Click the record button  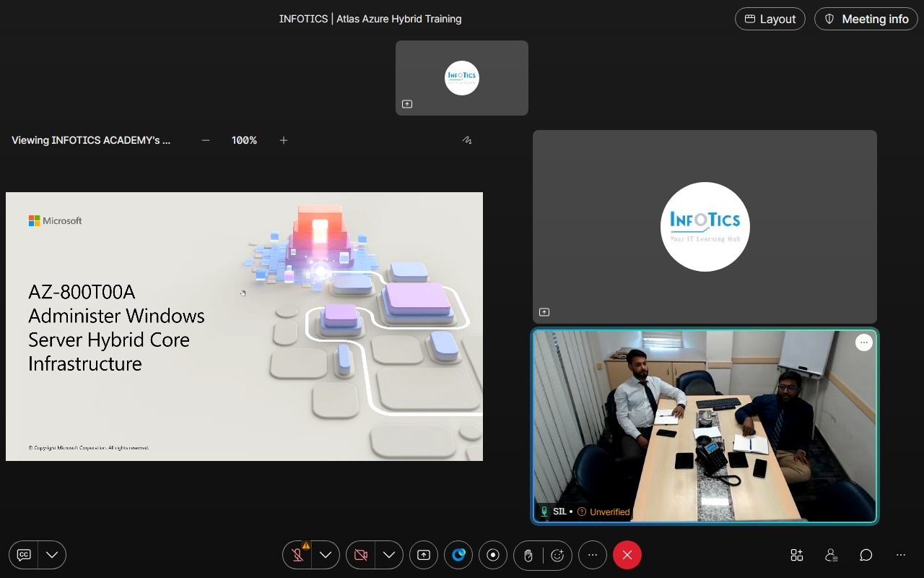493,555
